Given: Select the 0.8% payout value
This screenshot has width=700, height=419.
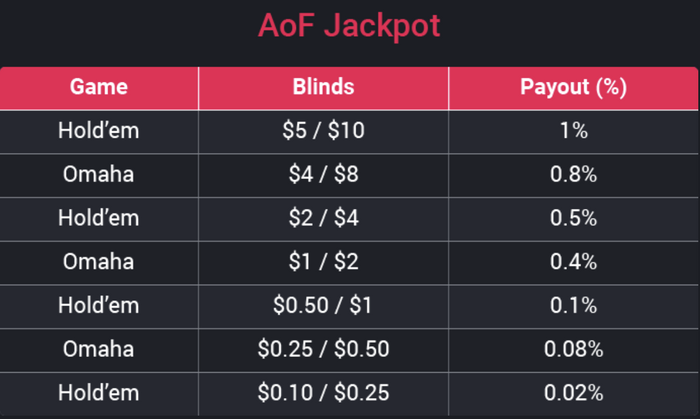Looking at the screenshot, I should pos(573,175).
